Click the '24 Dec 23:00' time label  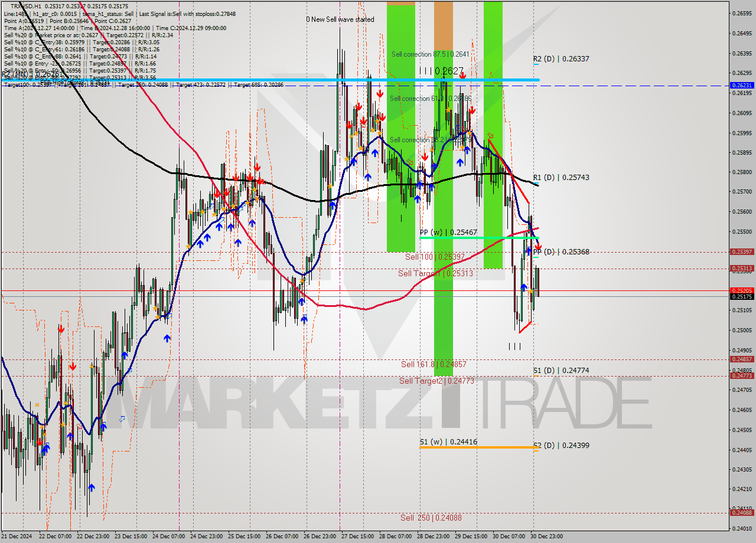click(x=207, y=537)
